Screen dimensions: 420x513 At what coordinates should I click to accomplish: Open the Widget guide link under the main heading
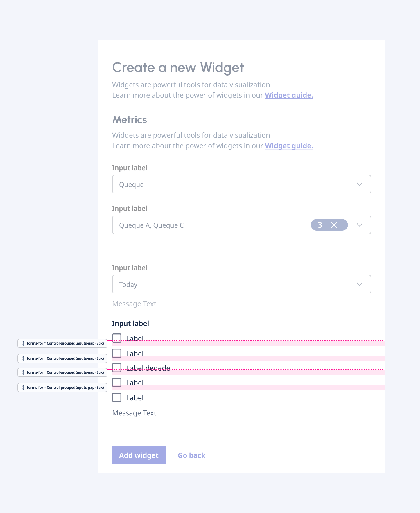(x=289, y=95)
